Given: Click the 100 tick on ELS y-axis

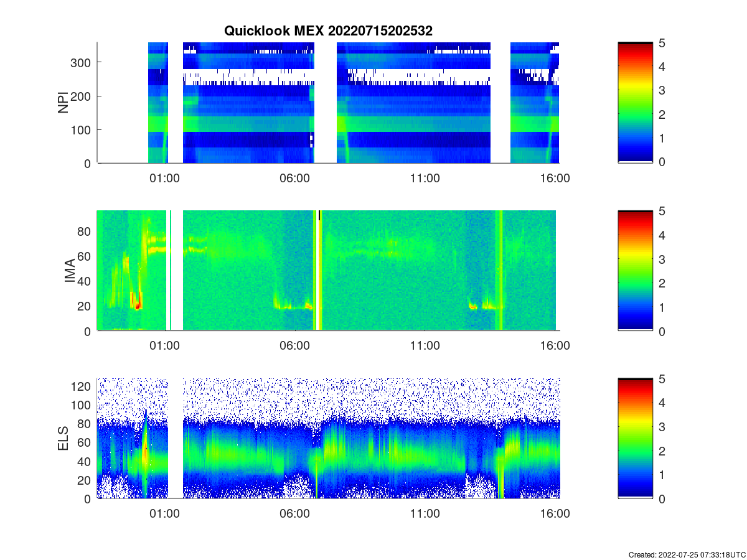Looking at the screenshot, I should tap(82, 405).
